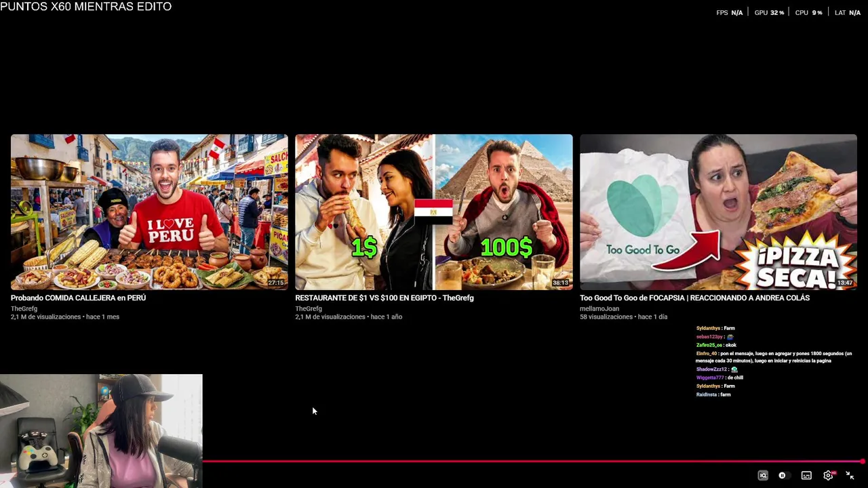Screen dimensions: 868x488
Task: Click the IQ enhancer icon in player controls
Action: click(x=763, y=476)
